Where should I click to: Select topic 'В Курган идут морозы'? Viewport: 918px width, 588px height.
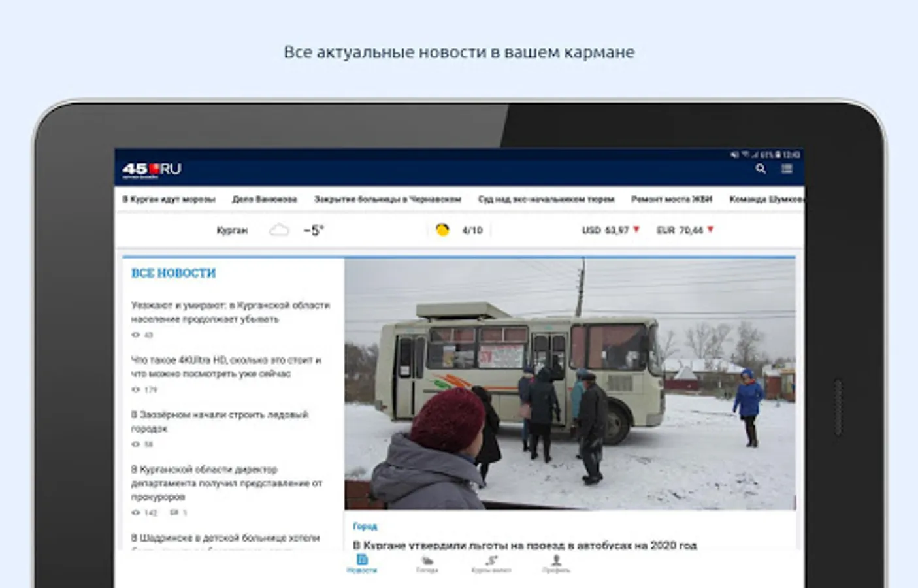point(169,199)
